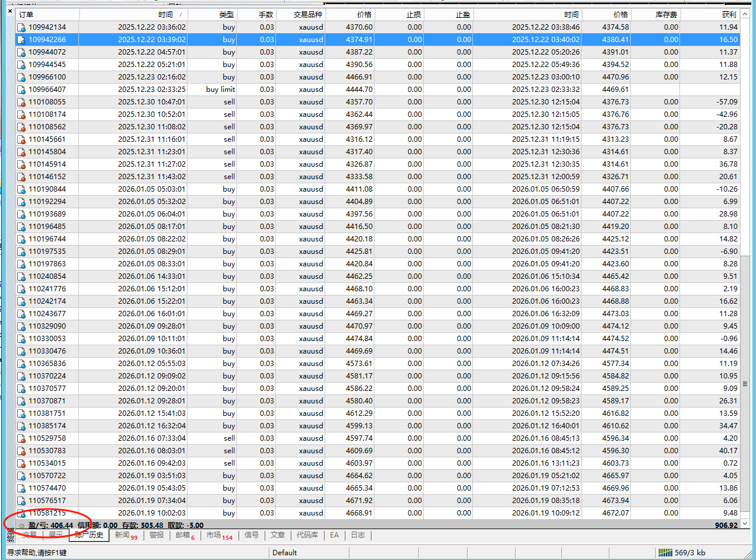
Task: Click the buy order icon for 110329090
Action: (x=21, y=326)
